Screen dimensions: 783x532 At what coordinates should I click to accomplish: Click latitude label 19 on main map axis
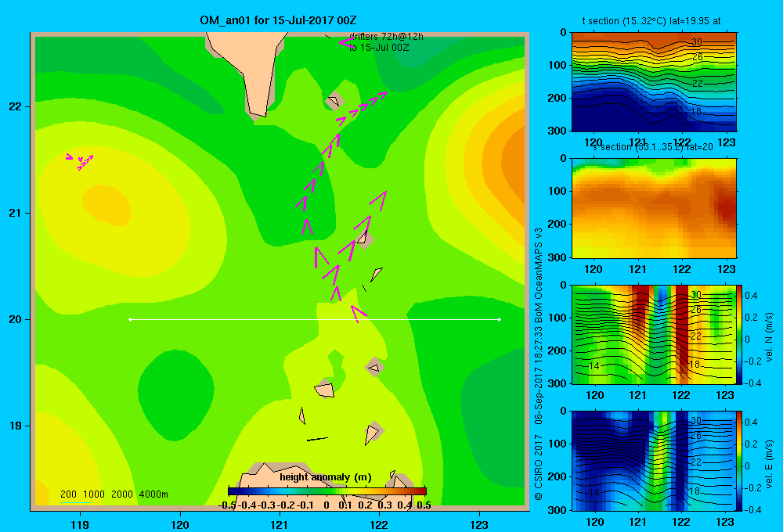tap(16, 426)
